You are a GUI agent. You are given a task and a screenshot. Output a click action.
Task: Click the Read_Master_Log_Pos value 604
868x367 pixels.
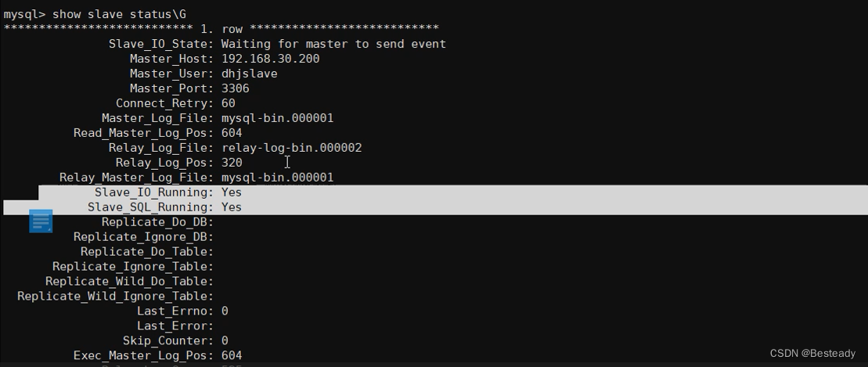coord(232,133)
